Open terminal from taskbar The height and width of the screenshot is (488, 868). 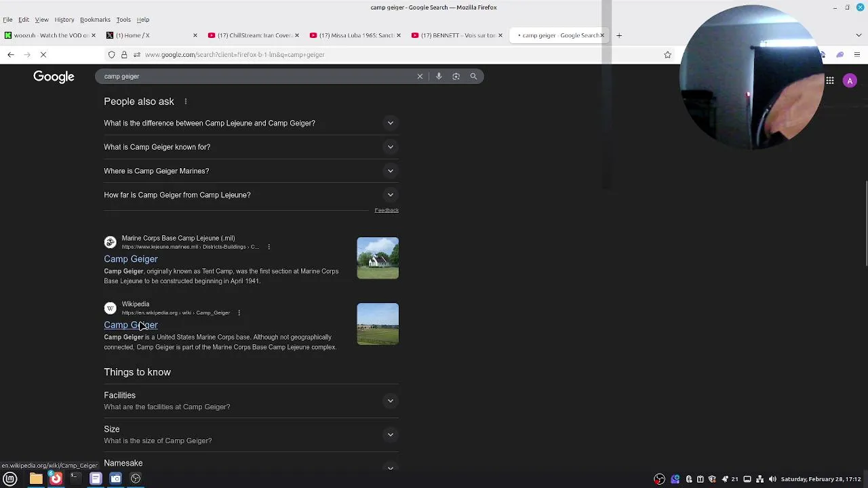click(75, 479)
